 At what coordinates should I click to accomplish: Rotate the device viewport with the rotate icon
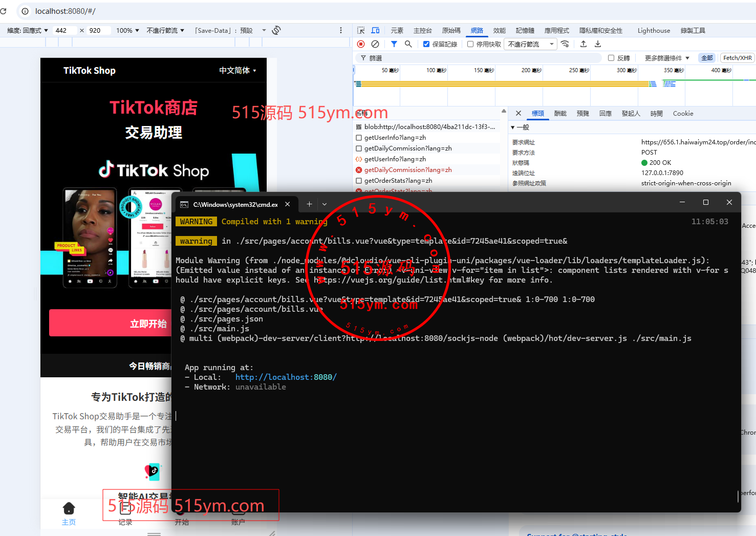coord(276,30)
